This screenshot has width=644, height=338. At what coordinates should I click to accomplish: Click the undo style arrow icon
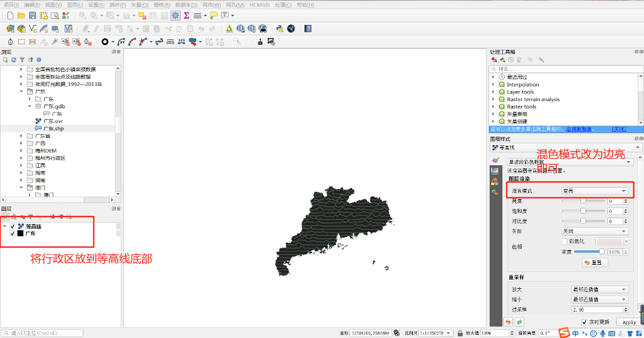pos(508,322)
